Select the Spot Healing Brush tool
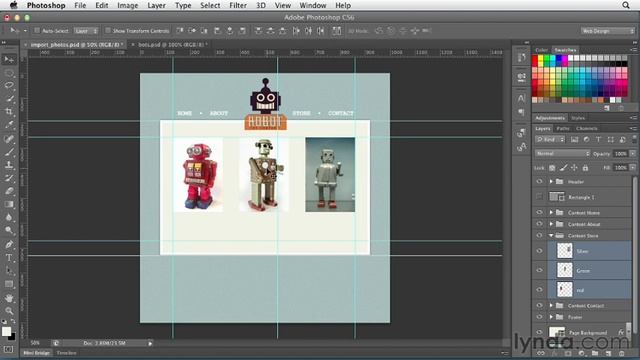 9,139
